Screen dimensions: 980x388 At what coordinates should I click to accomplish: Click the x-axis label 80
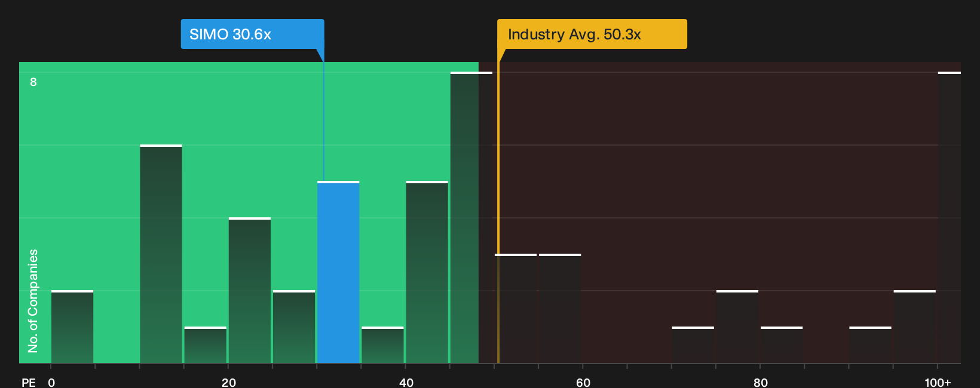[761, 382]
